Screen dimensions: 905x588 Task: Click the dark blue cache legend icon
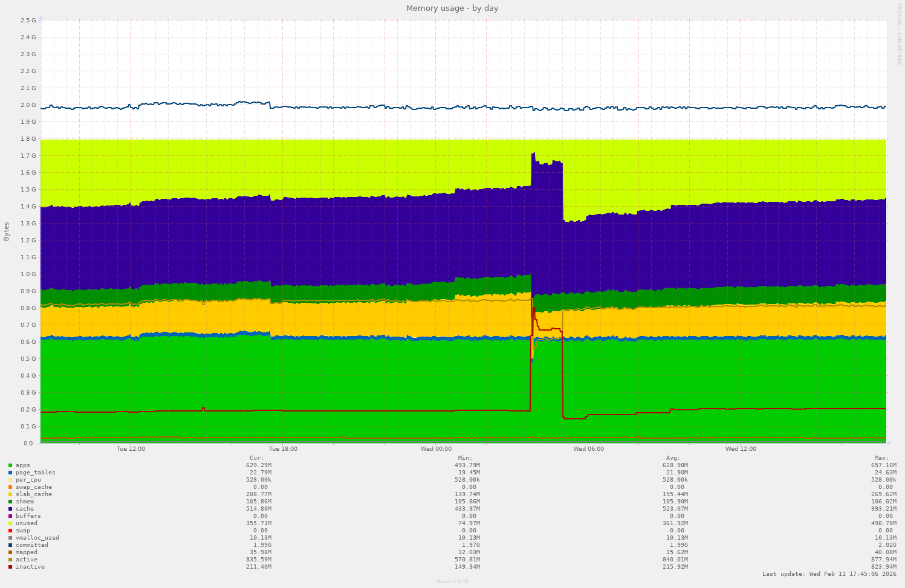[10, 508]
